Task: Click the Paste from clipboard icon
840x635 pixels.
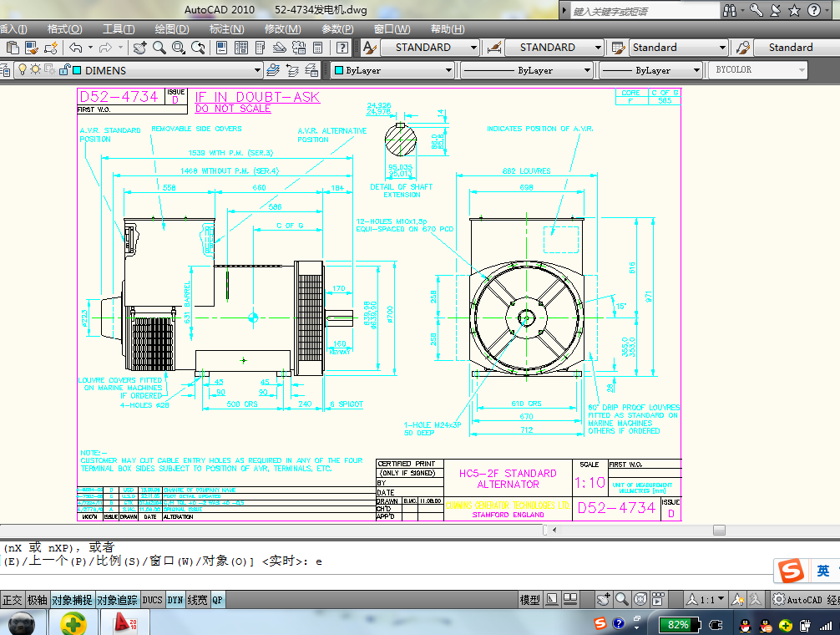Action: tap(11, 48)
